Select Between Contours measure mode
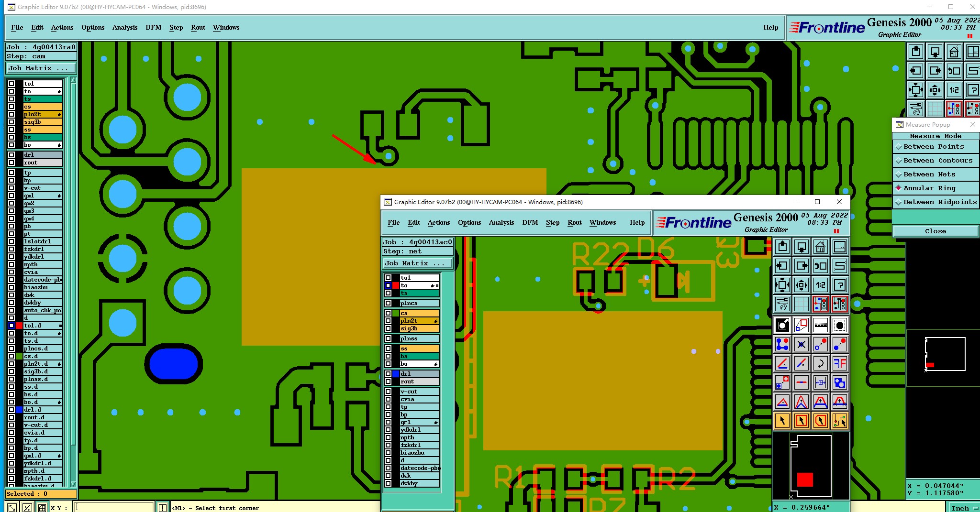Image resolution: width=980 pixels, height=512 pixels. click(x=935, y=161)
